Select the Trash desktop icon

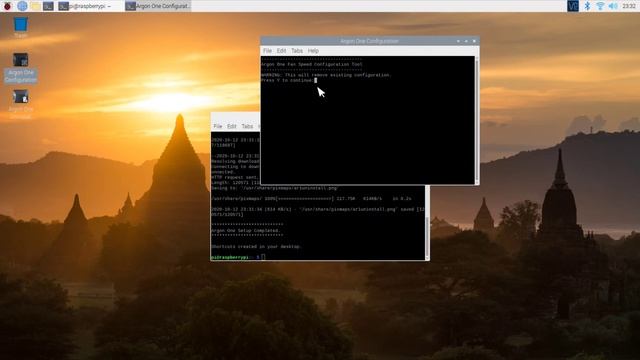[20, 27]
